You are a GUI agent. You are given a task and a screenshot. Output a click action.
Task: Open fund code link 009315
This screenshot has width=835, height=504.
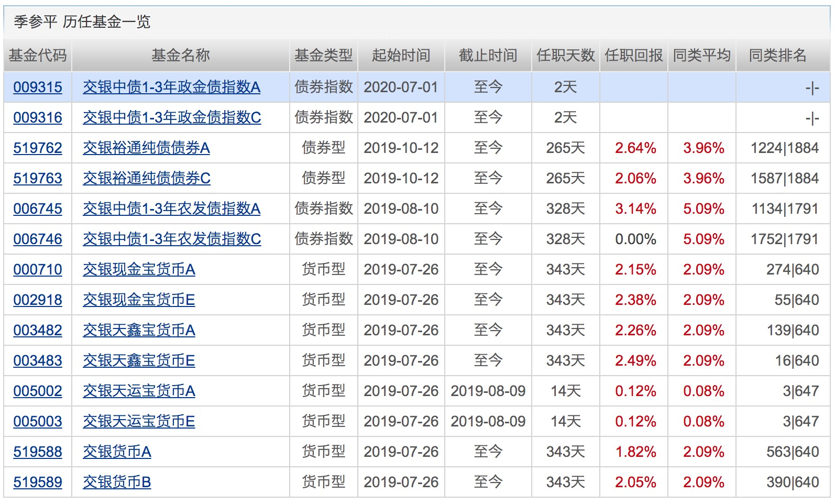(x=38, y=87)
